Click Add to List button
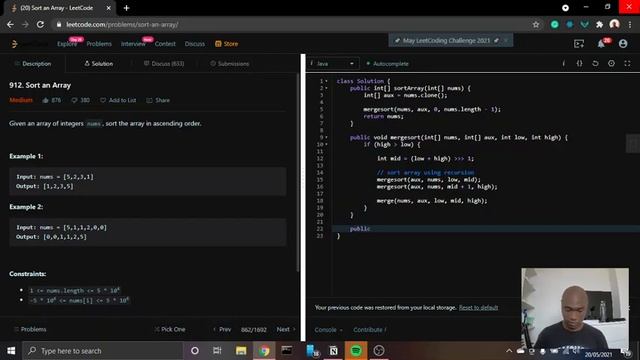 (x=118, y=100)
